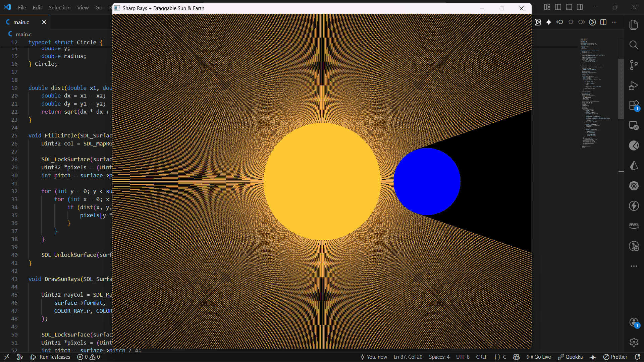Open the Source Control view
The height and width of the screenshot is (362, 644).
[x=634, y=65]
